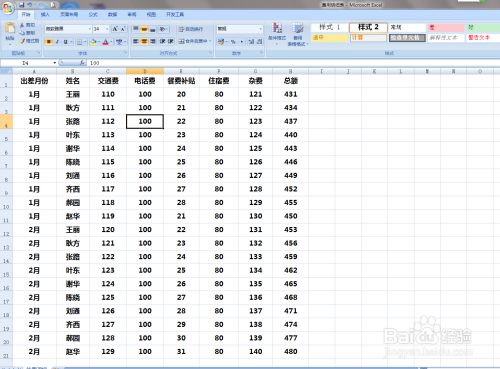
Task: Save the workbook from Quick Access toolbar
Action: pyautogui.click(x=22, y=5)
